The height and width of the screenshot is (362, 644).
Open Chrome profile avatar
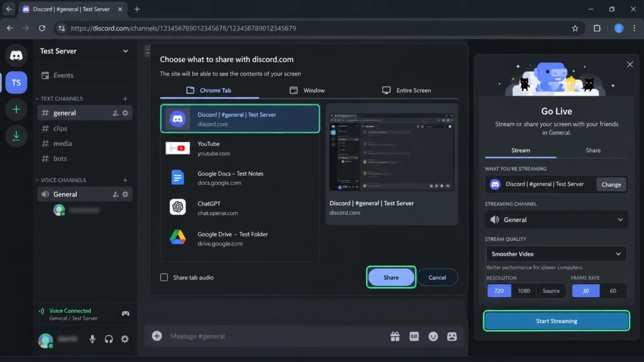pyautogui.click(x=619, y=28)
